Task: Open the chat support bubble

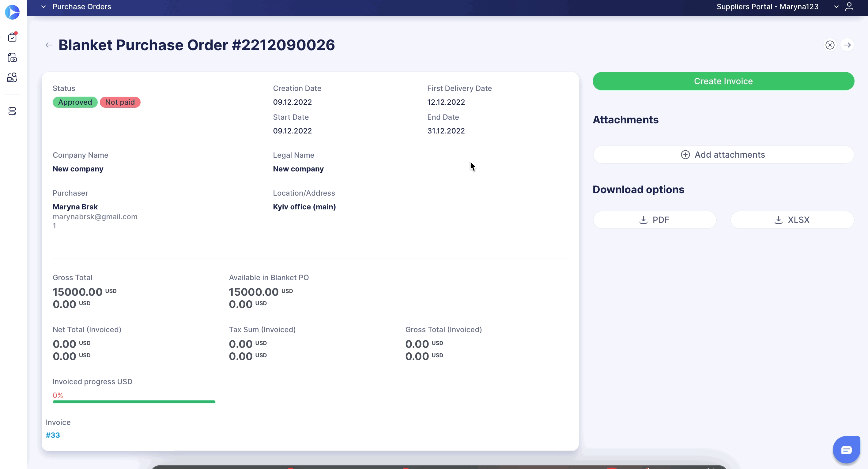Action: (847, 449)
